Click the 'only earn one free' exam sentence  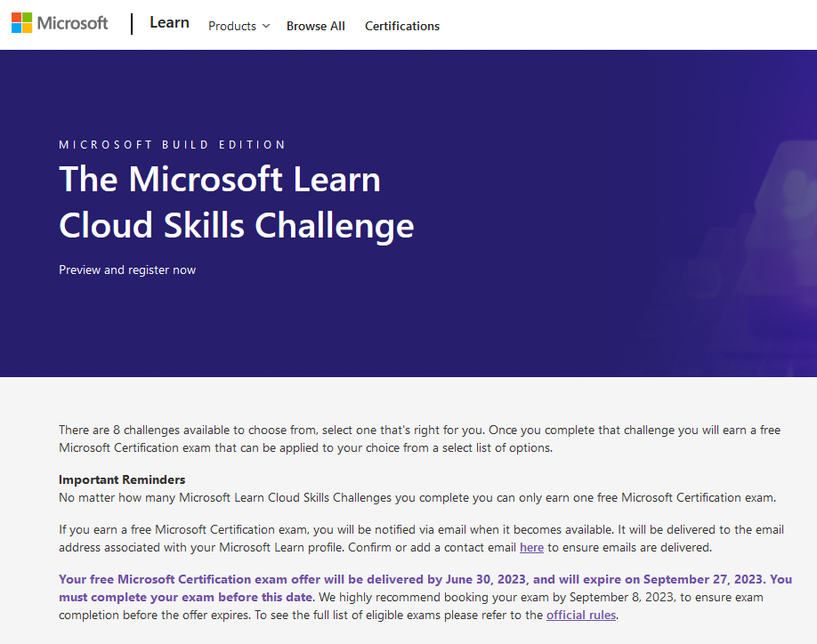tap(417, 498)
